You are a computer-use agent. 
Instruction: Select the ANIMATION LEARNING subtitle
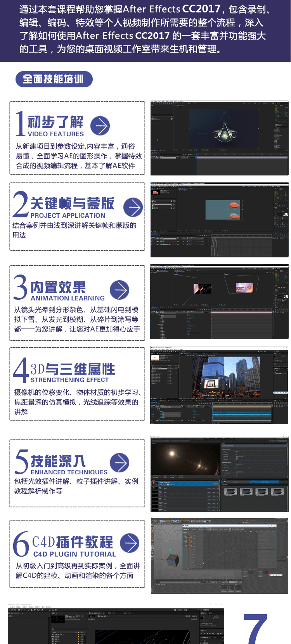[x=68, y=298]
